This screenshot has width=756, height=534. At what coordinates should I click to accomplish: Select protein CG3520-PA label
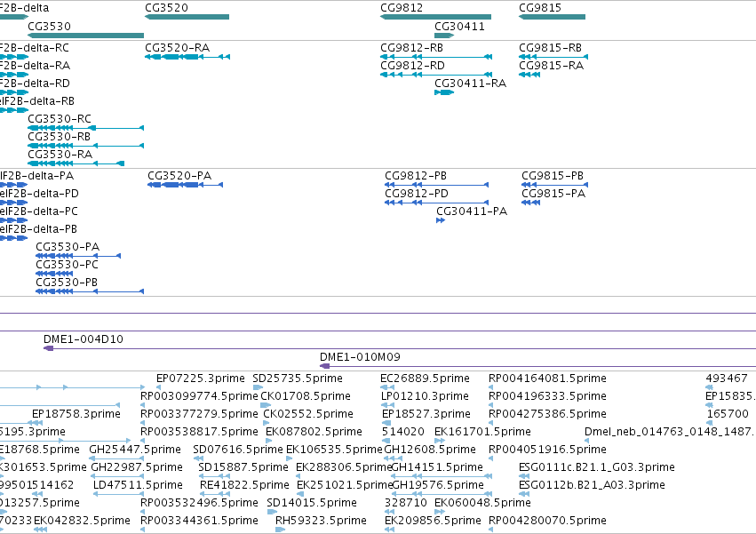click(x=179, y=176)
